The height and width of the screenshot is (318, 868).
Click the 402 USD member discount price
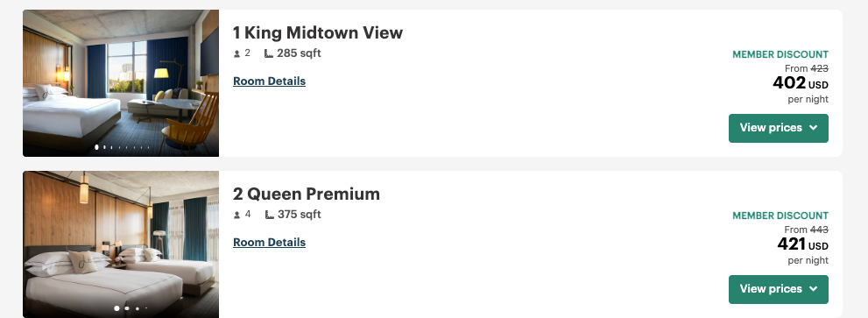pos(801,83)
